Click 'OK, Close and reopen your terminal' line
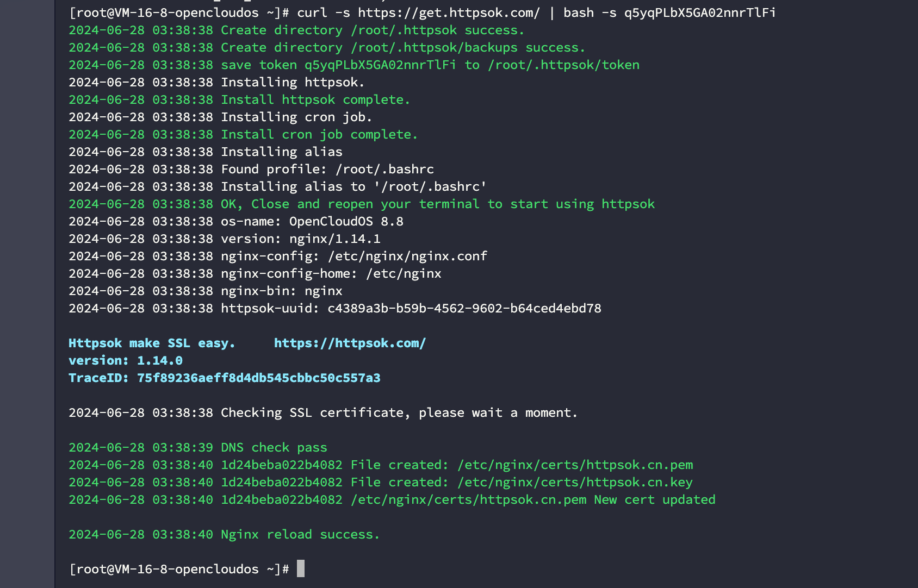This screenshot has width=918, height=588. 362,204
